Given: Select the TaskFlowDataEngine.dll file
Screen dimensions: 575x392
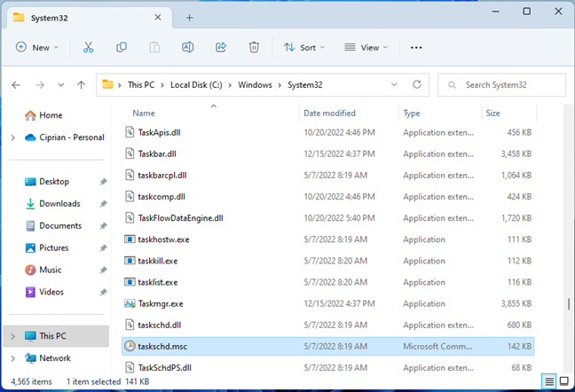Looking at the screenshot, I should (327, 218).
